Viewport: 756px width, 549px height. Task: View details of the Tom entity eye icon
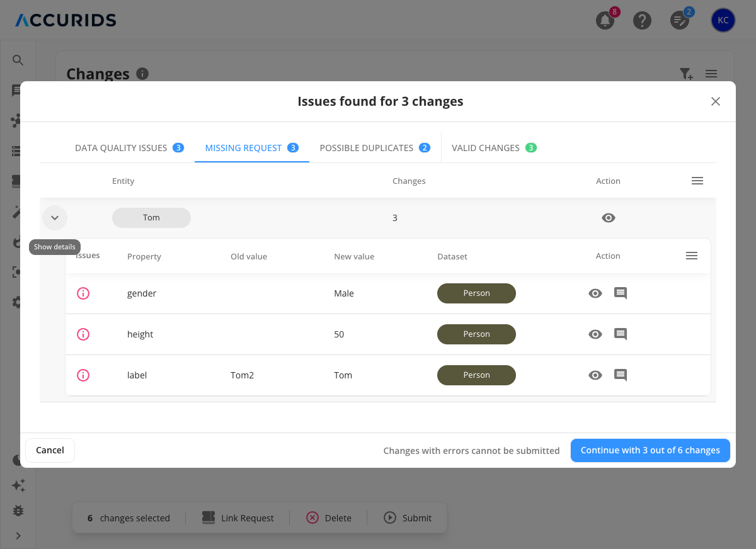point(608,217)
